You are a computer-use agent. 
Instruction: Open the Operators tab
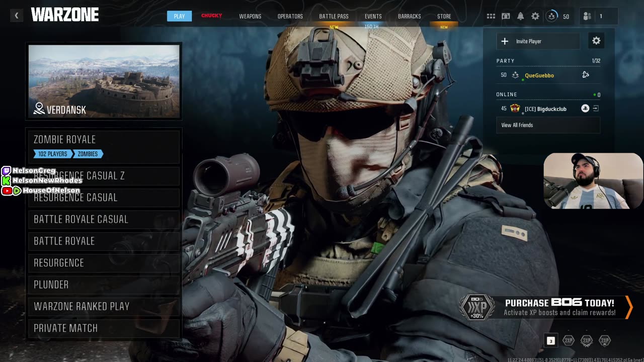click(x=290, y=16)
